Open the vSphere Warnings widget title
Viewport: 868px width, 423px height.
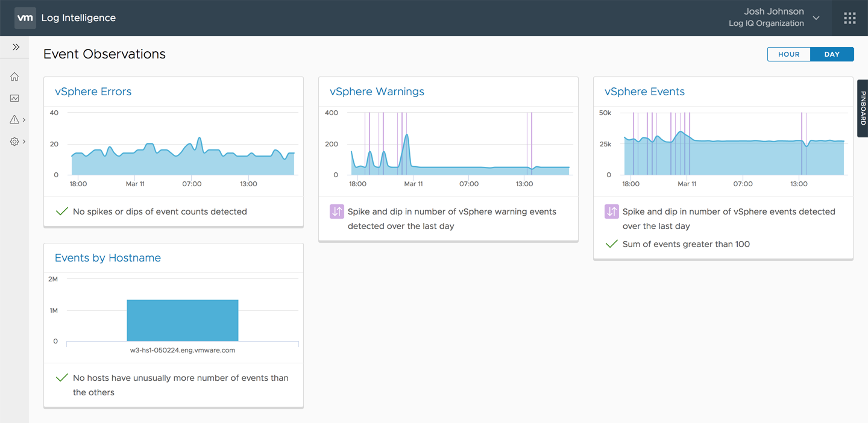377,92
